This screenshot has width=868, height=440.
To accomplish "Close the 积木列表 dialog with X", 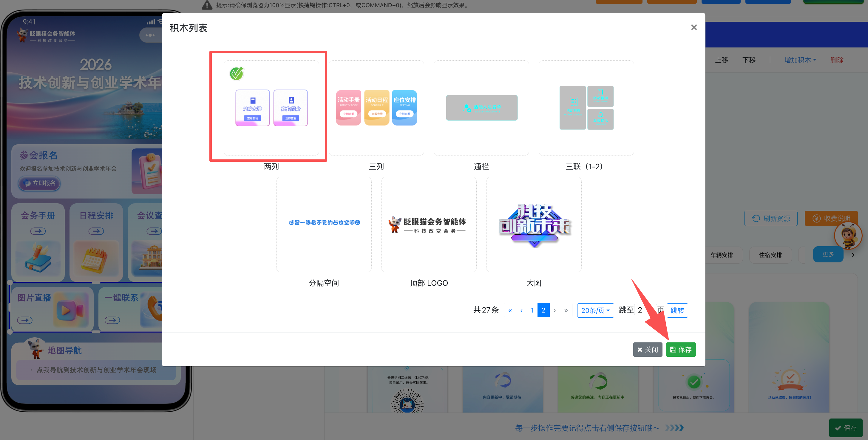I will point(694,27).
